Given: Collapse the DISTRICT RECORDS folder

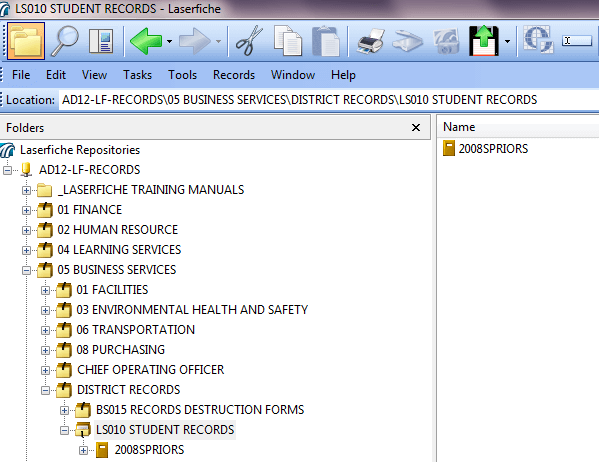Looking at the screenshot, I should [x=45, y=391].
